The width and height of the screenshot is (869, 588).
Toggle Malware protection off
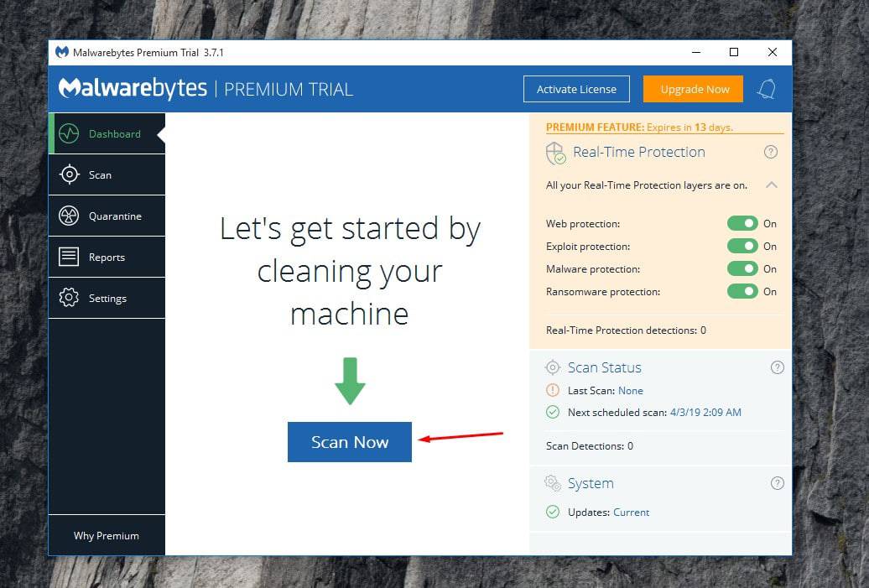pyautogui.click(x=742, y=269)
